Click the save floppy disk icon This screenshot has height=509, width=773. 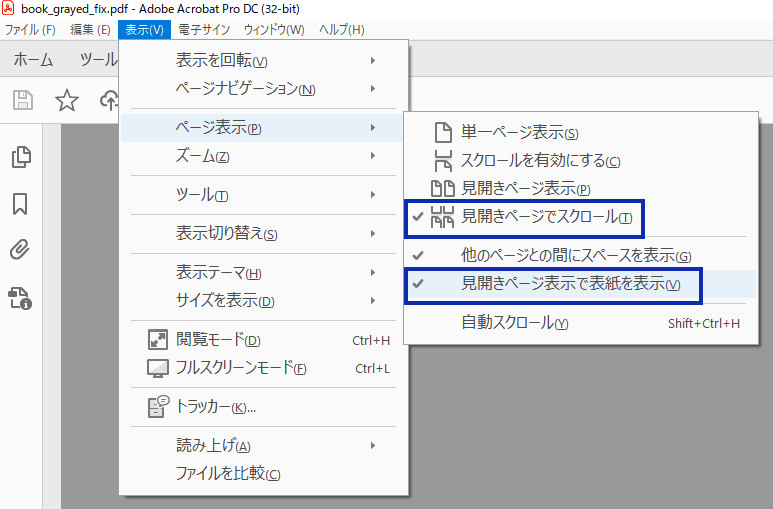[23, 100]
